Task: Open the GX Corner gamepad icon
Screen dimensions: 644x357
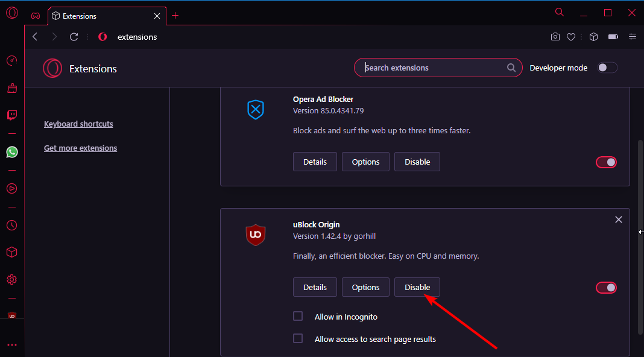Action: click(x=36, y=16)
